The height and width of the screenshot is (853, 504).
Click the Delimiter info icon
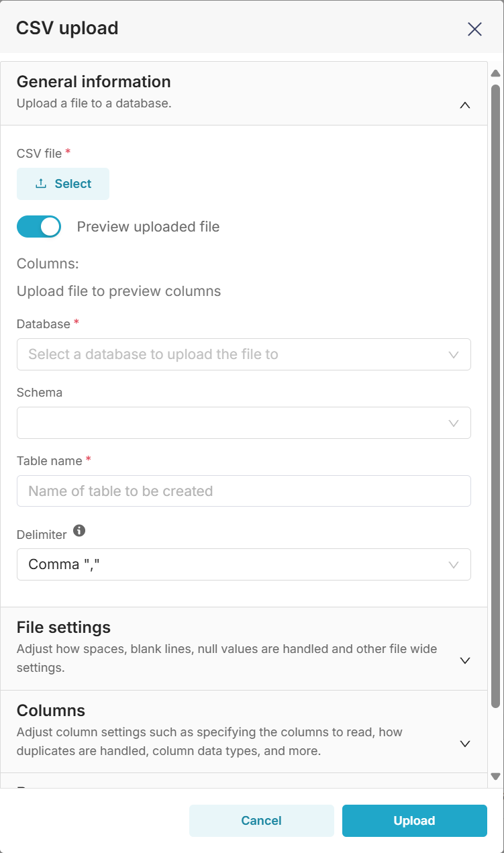[x=79, y=531]
